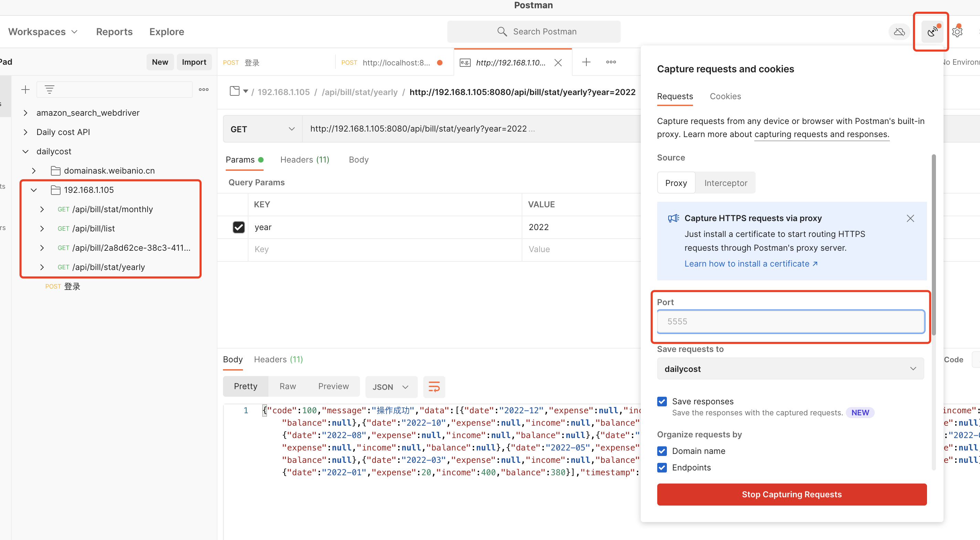Toggle Endpoints organize option
This screenshot has width=980, height=540.
[662, 468]
